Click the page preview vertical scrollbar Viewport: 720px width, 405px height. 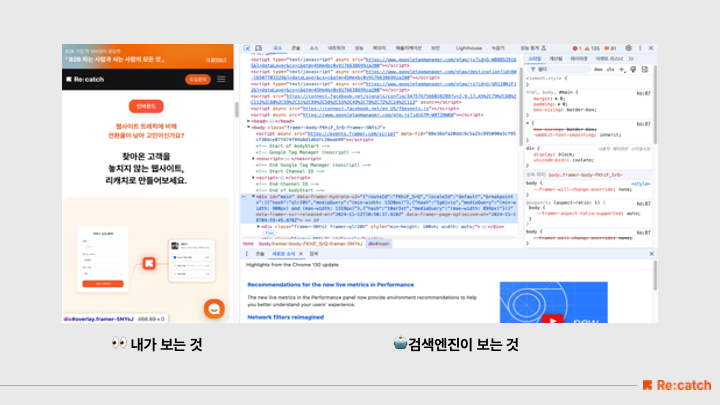[236, 110]
